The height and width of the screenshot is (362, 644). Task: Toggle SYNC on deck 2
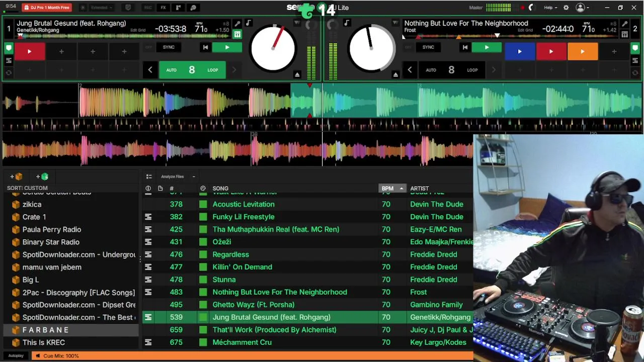click(x=428, y=47)
